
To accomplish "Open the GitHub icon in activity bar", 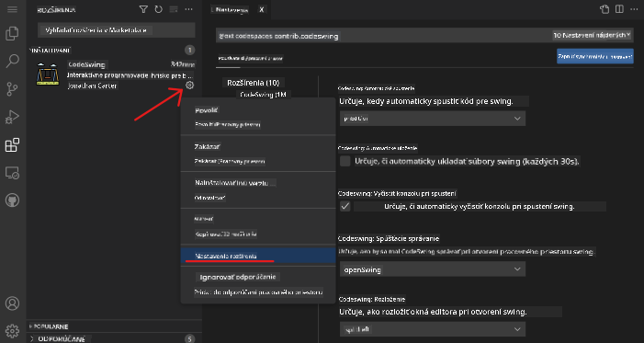I will (x=12, y=200).
